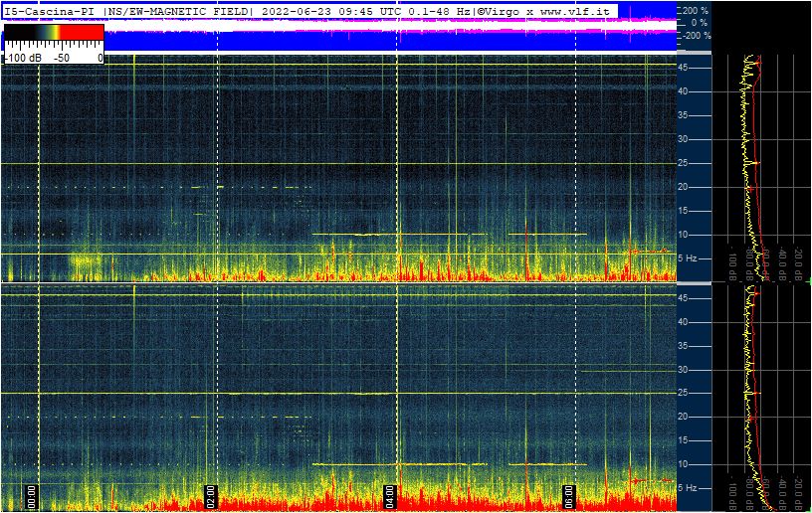
Task: Click the I5-Cascina-PI station name in title
Action: click(50, 10)
